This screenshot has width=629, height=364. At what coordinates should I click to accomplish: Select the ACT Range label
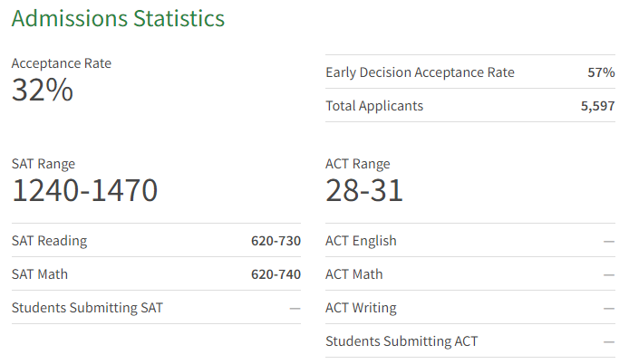point(358,164)
